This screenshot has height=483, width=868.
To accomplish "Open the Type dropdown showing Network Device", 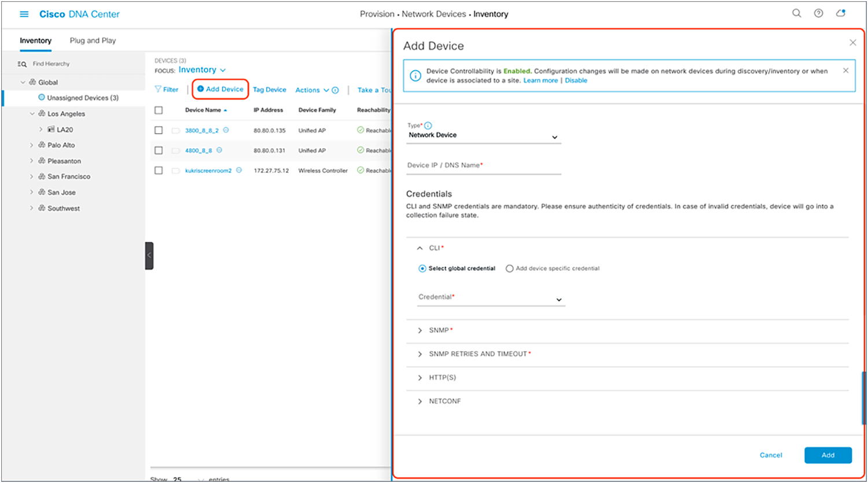I will pyautogui.click(x=484, y=135).
